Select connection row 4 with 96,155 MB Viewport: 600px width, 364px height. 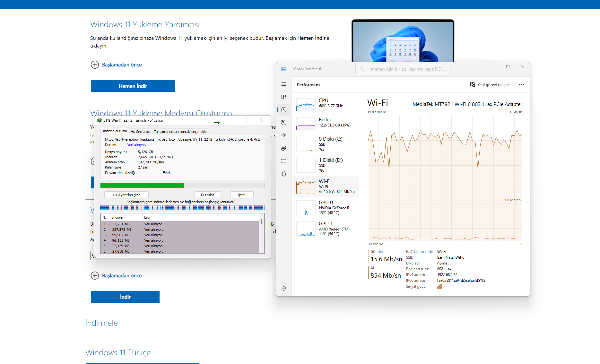point(180,240)
